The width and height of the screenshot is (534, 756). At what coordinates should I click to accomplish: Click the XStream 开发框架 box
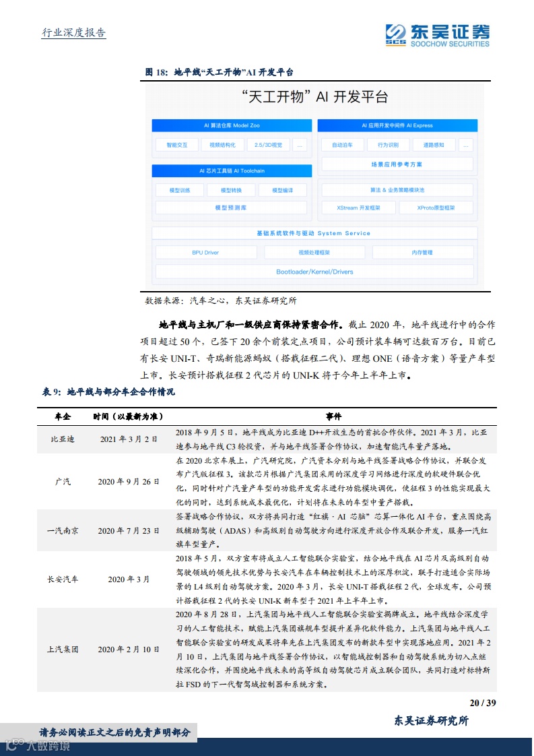click(x=358, y=208)
